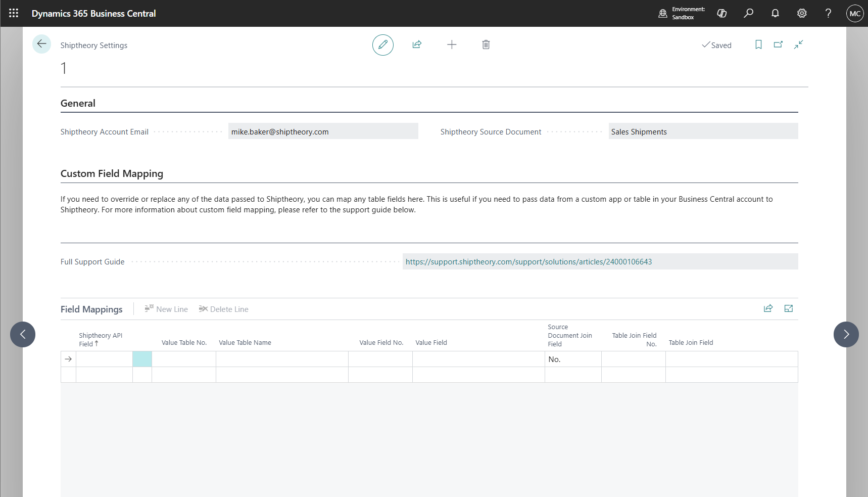Click the first row Value Field No. cell
Viewport: 868px width, 497px height.
(x=380, y=359)
